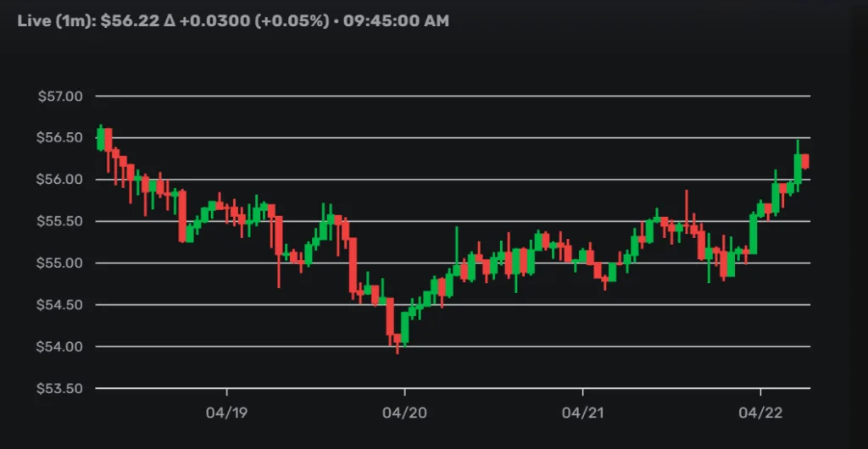868x449 pixels.
Task: Click the 04/20 date axis label
Action: pos(404,413)
